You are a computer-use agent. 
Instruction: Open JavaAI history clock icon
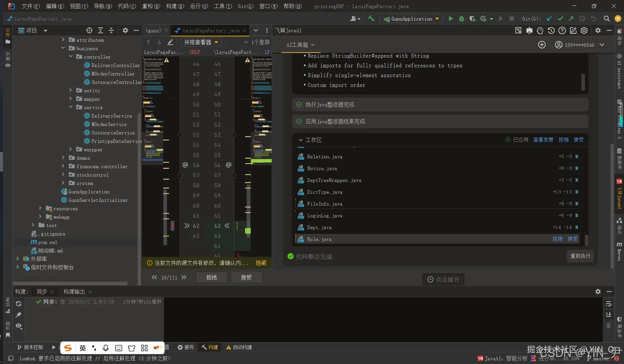551,31
